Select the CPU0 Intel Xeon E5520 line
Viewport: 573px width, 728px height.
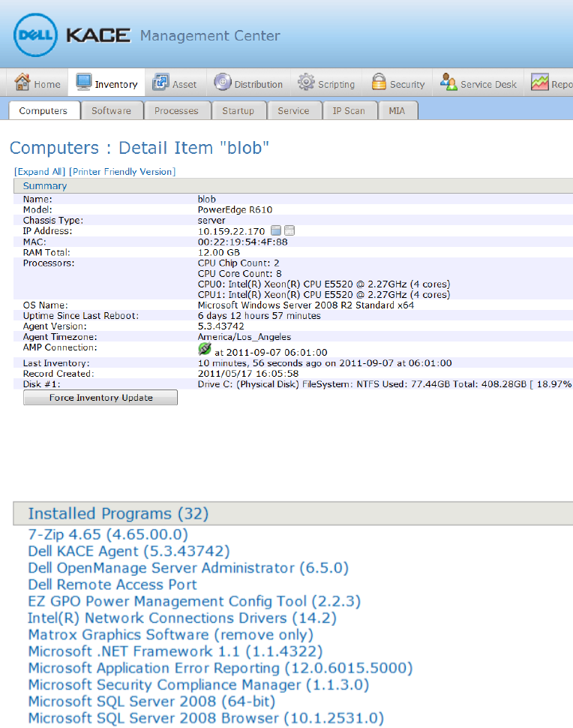pos(324,284)
